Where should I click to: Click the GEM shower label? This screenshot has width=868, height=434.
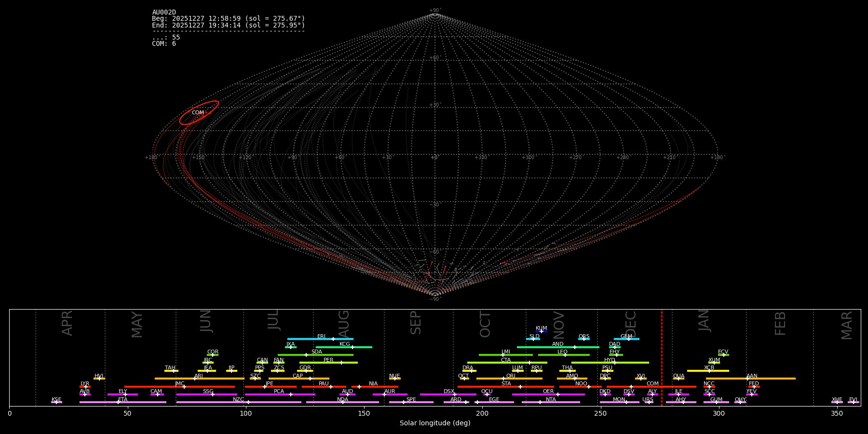click(x=626, y=337)
